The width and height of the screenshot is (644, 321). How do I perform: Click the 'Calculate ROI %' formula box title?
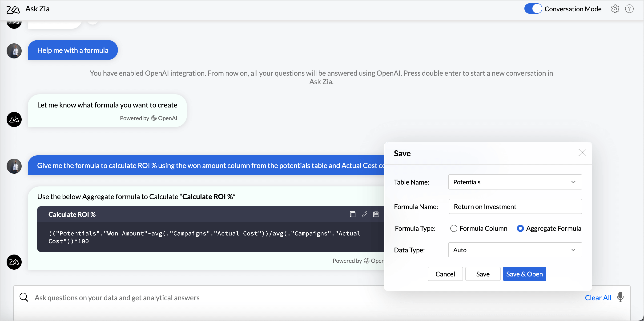72,214
